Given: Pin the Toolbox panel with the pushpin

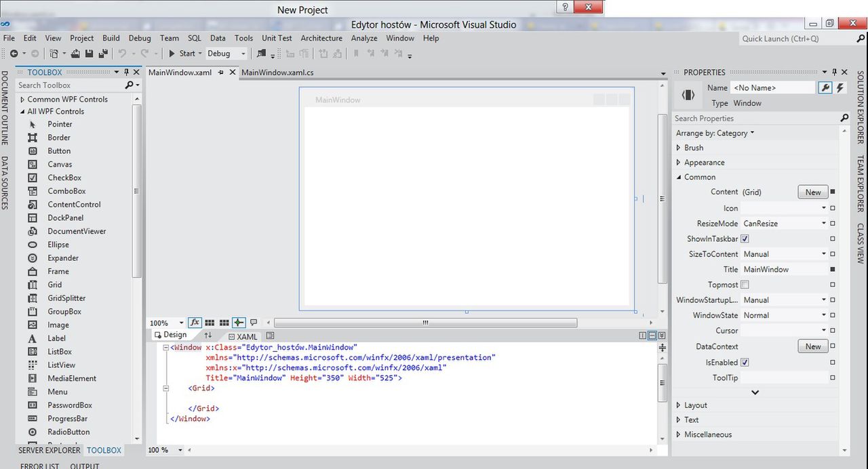Looking at the screenshot, I should pos(127,72).
